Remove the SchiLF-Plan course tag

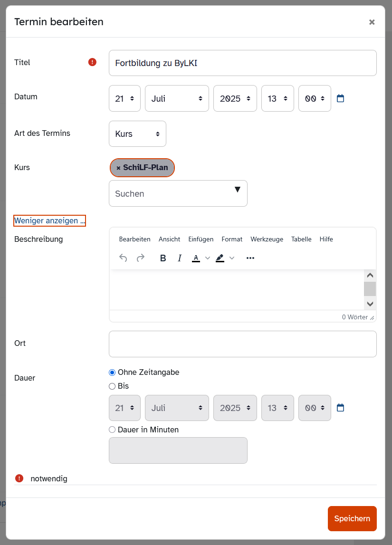click(x=118, y=168)
